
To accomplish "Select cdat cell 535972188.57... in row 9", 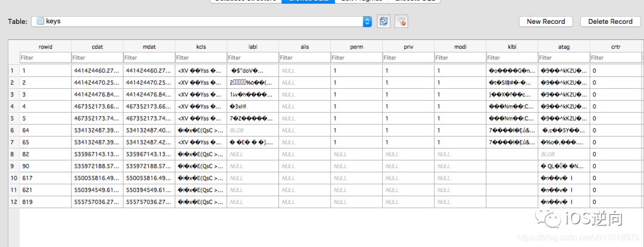I will (x=97, y=166).
